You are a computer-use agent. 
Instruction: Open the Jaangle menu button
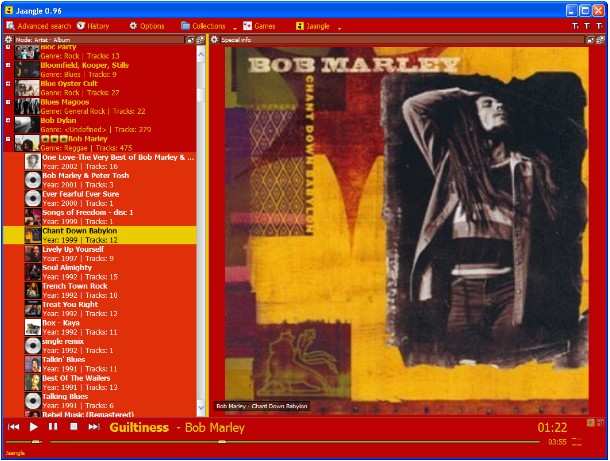(313, 26)
